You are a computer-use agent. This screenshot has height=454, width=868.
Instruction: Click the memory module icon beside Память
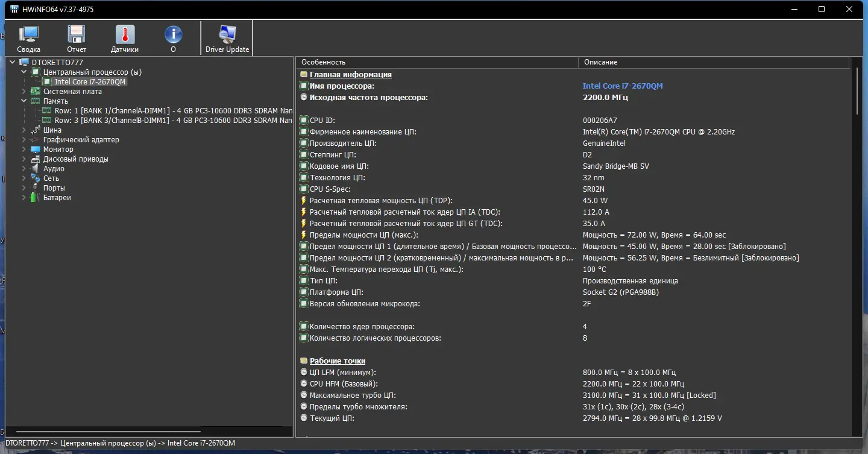point(36,101)
